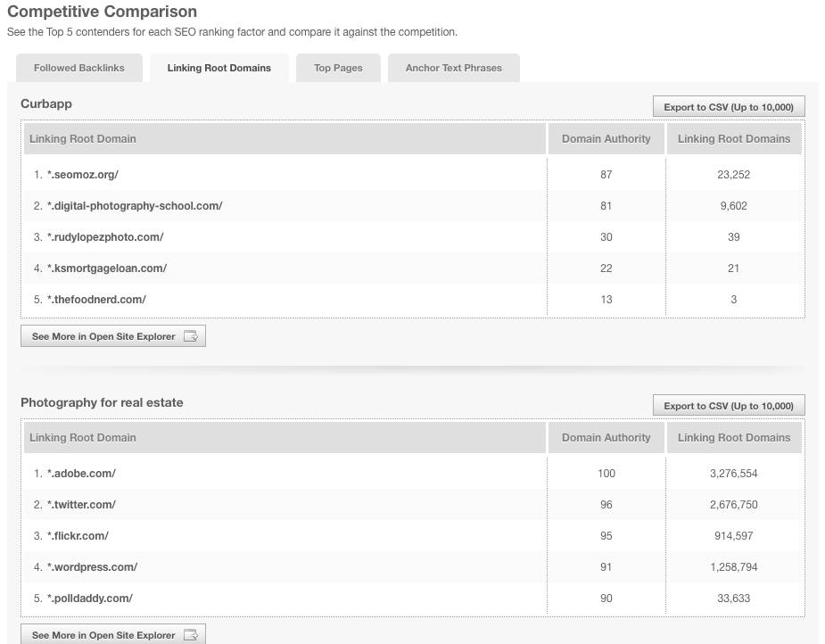Sort by the Domain Authority column header

[606, 138]
